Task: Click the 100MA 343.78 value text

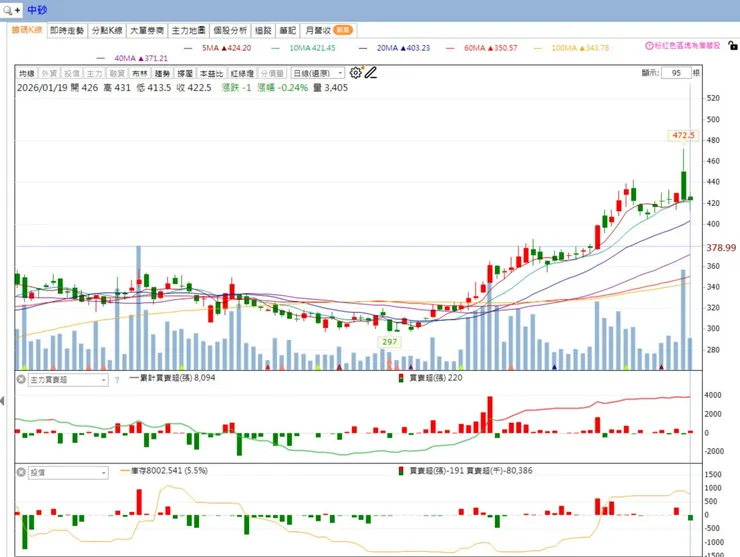Action: [x=580, y=48]
